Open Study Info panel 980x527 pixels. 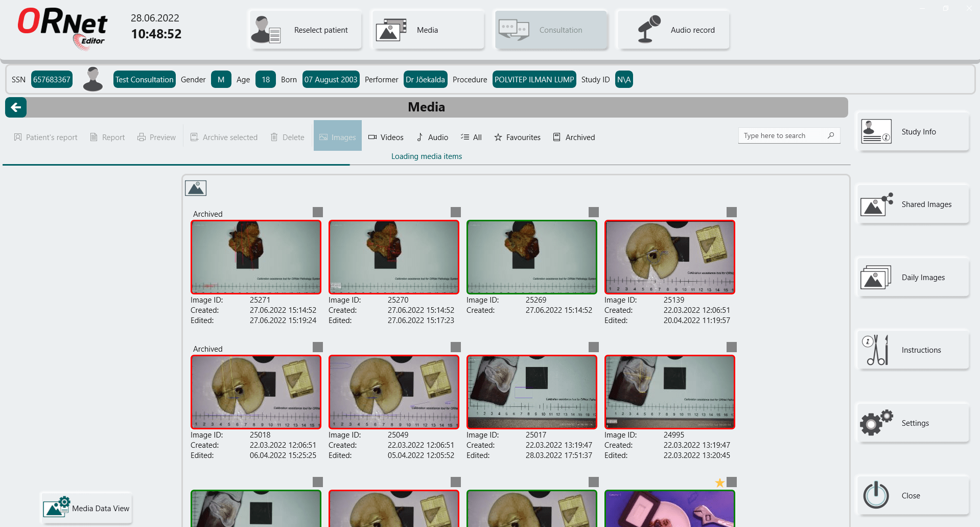point(913,132)
